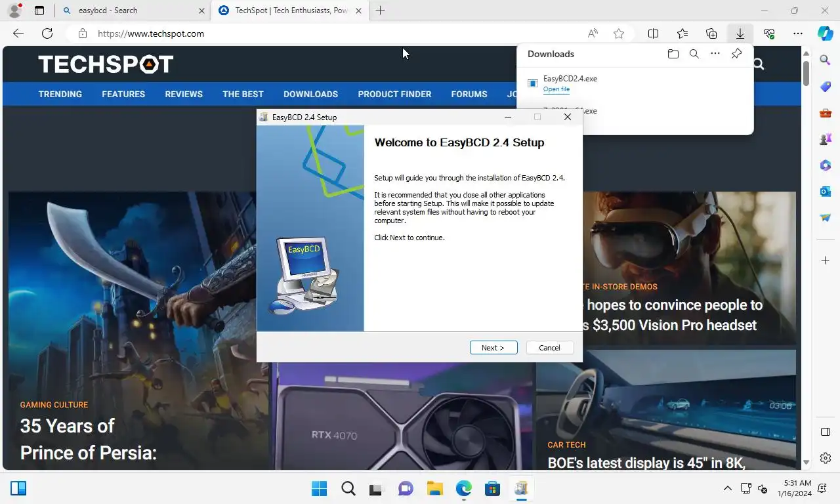Open tab actions menu icon
This screenshot has height=504, width=840.
tap(39, 10)
